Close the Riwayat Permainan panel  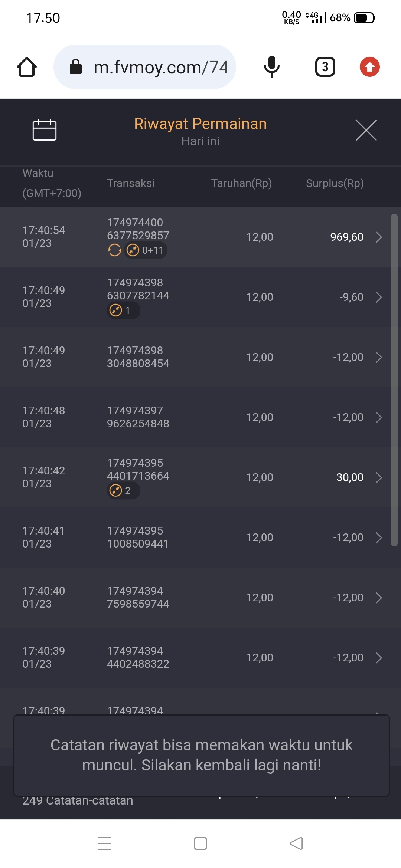coord(366,130)
